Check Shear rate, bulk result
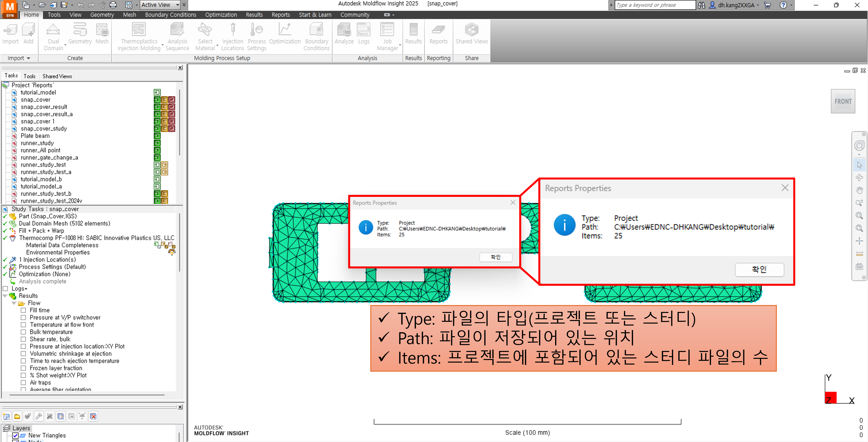This screenshot has height=442, width=868. coord(23,339)
